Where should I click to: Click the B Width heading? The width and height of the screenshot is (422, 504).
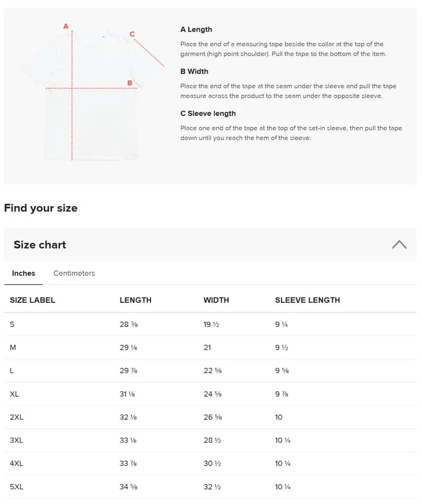pos(194,72)
